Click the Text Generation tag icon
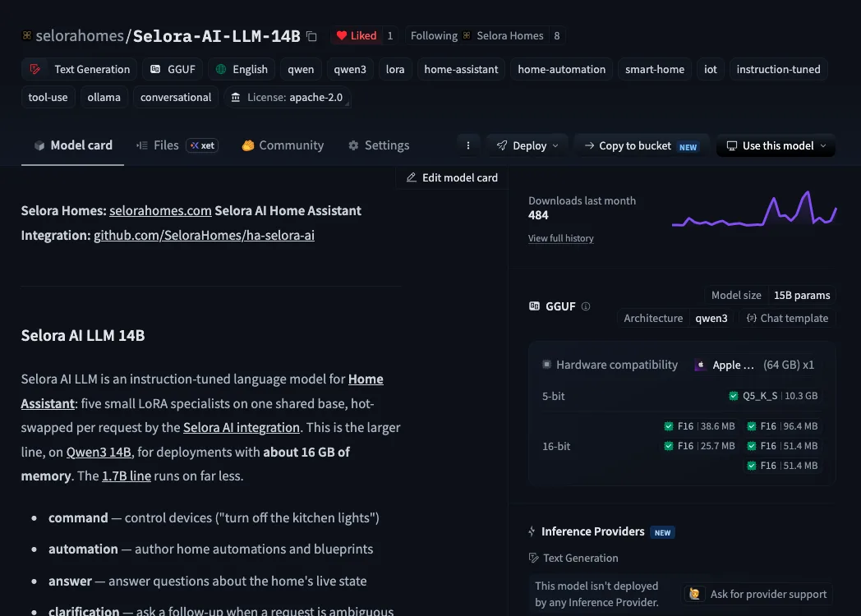 (35, 69)
